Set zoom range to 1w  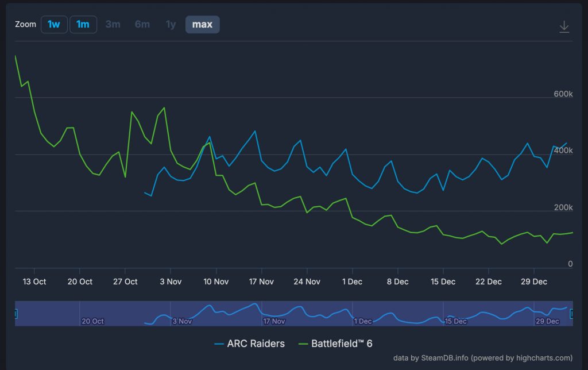point(54,24)
